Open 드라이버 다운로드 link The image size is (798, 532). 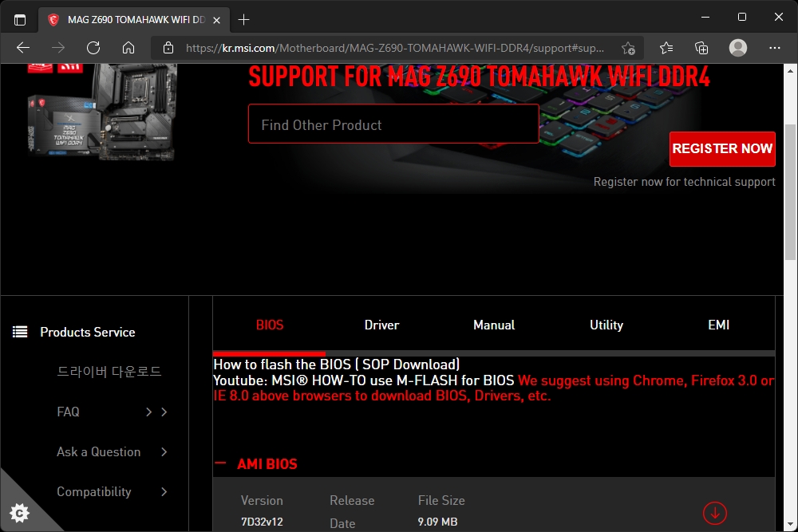pos(109,372)
